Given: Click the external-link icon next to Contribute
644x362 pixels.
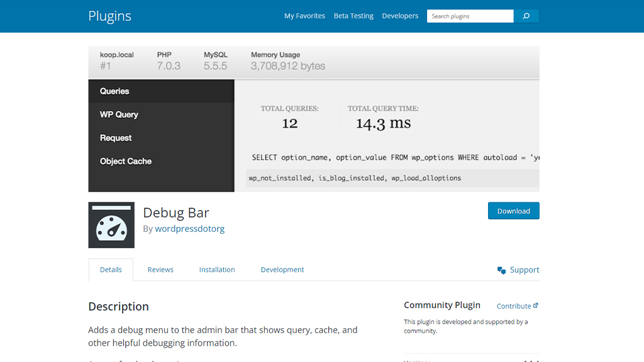Looking at the screenshot, I should coord(536,305).
